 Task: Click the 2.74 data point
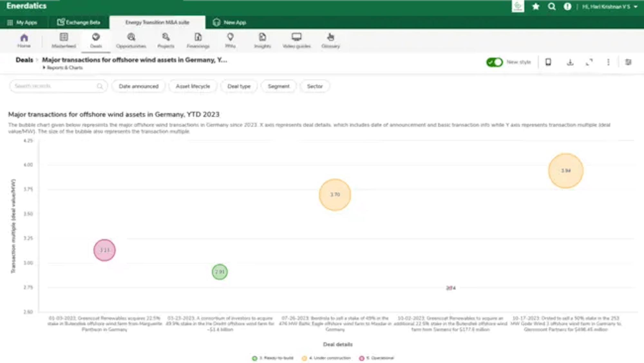click(x=451, y=288)
